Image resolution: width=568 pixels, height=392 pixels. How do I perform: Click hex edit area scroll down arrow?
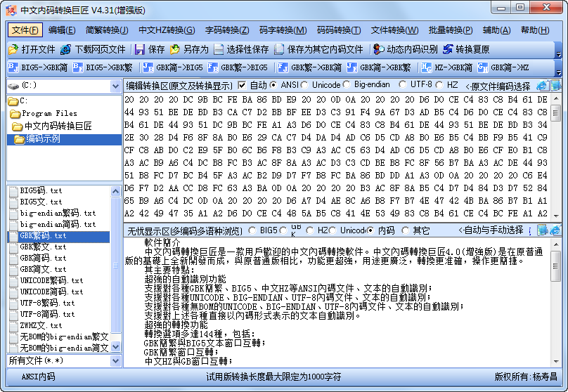coord(556,216)
